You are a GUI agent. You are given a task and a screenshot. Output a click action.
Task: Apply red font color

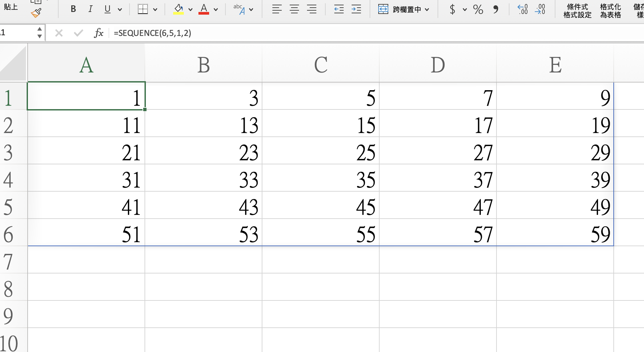pos(204,9)
